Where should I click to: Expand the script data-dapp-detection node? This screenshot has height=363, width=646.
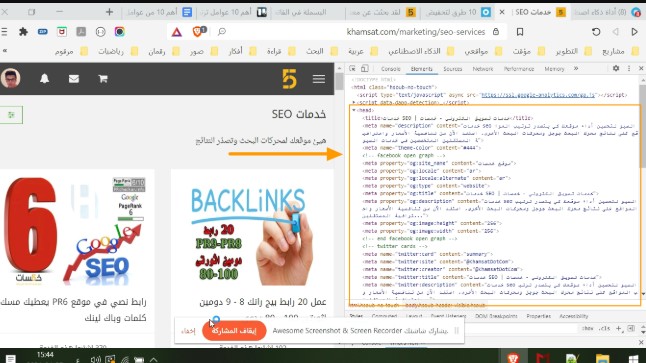(354, 103)
